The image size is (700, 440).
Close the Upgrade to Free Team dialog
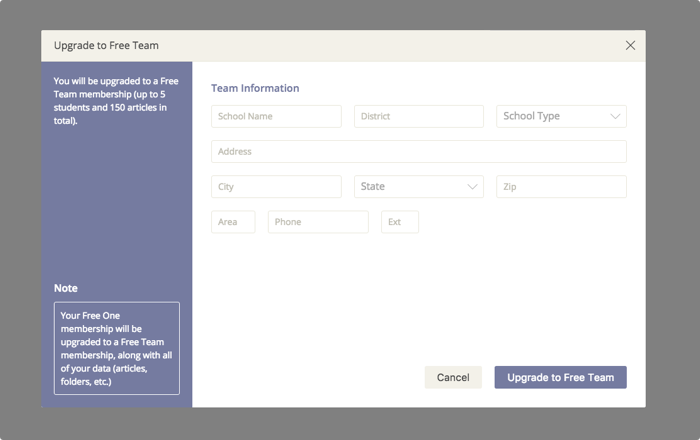pyautogui.click(x=630, y=46)
